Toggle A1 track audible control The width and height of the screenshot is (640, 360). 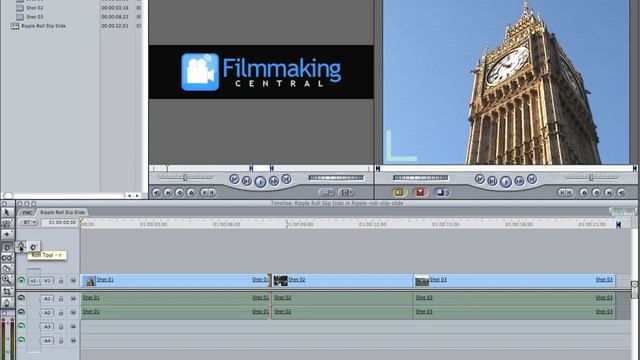(x=21, y=298)
